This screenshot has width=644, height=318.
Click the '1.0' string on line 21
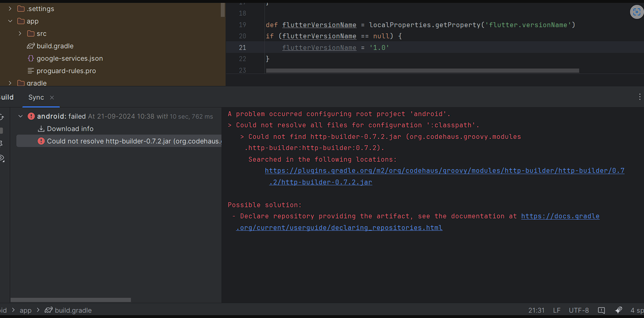pos(379,48)
